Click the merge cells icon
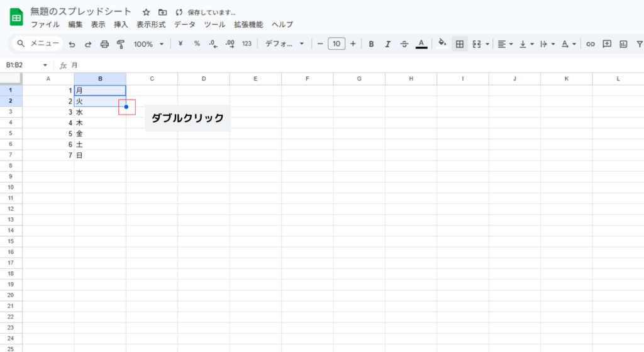Image resolution: width=644 pixels, height=352 pixels. (x=477, y=44)
